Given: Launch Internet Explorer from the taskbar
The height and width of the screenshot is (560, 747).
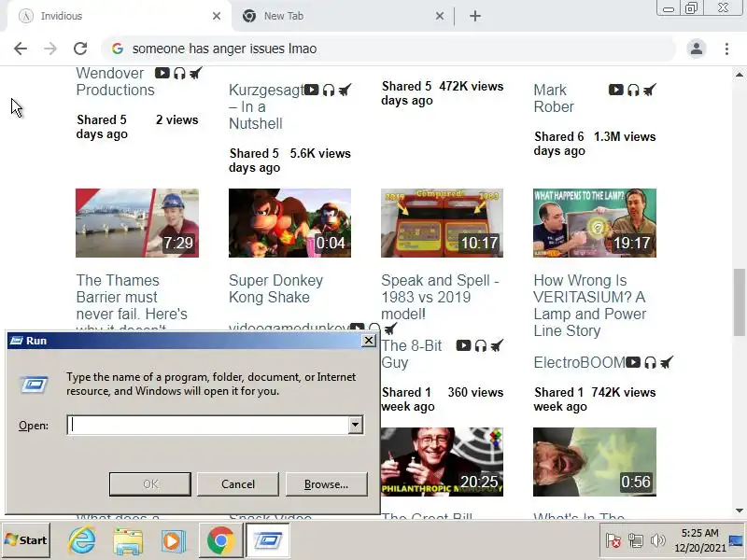Looking at the screenshot, I should tap(81, 540).
